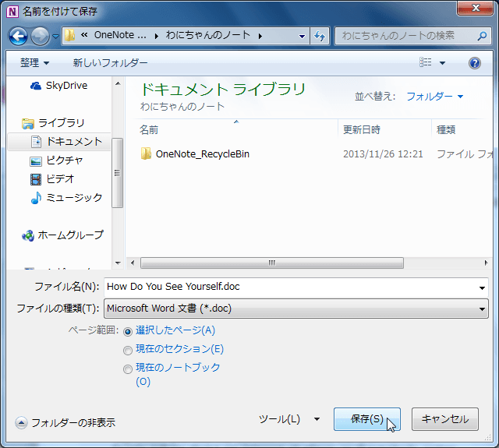
Task: Create a 新しいフォルダー
Action: pos(110,63)
